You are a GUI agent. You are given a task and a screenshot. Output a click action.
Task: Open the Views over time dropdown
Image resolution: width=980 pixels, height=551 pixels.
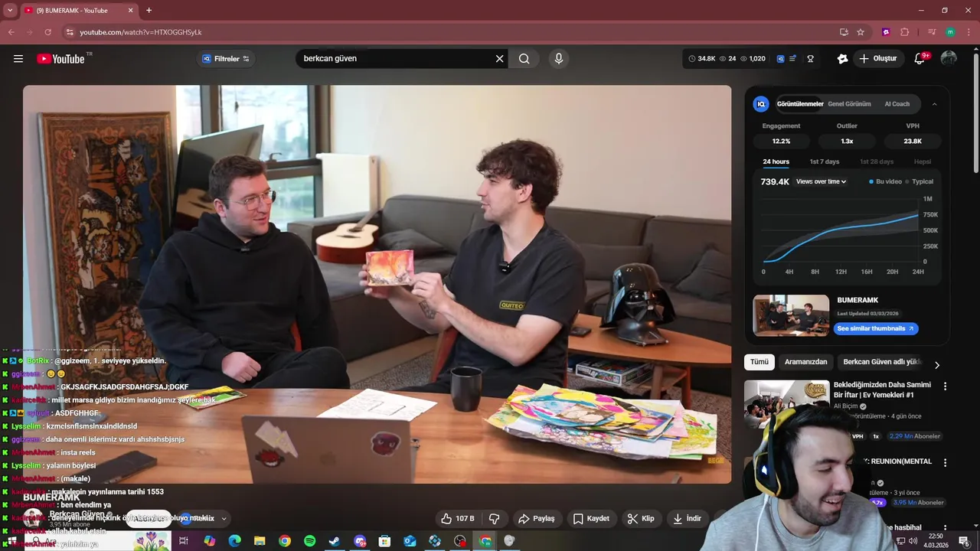click(x=822, y=181)
